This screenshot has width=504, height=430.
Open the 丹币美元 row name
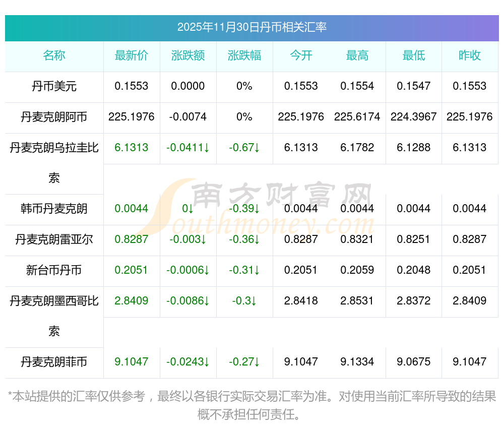(54, 86)
